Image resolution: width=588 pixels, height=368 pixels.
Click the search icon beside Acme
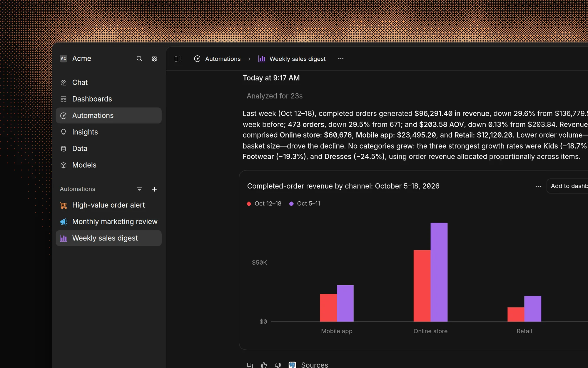pyautogui.click(x=139, y=59)
